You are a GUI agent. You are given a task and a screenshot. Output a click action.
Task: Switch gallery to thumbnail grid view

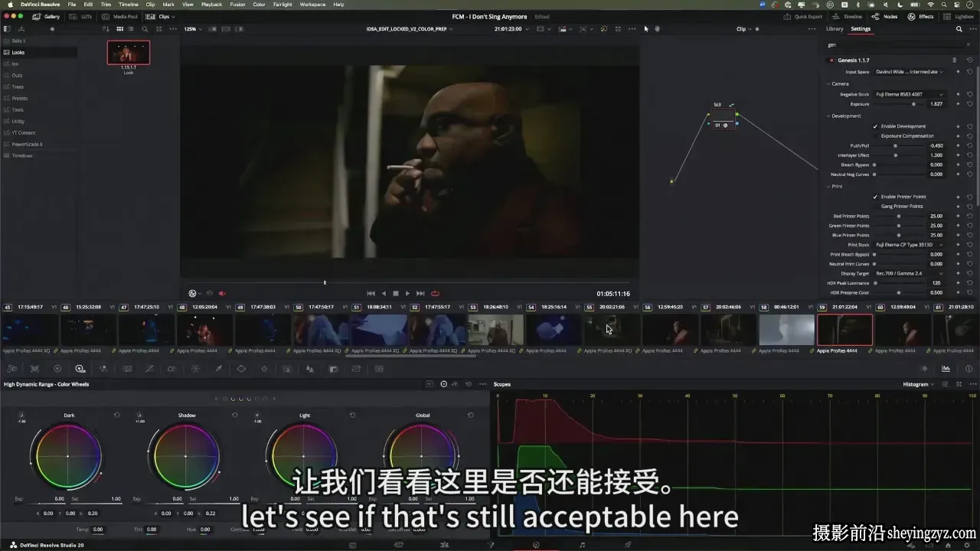tap(119, 29)
